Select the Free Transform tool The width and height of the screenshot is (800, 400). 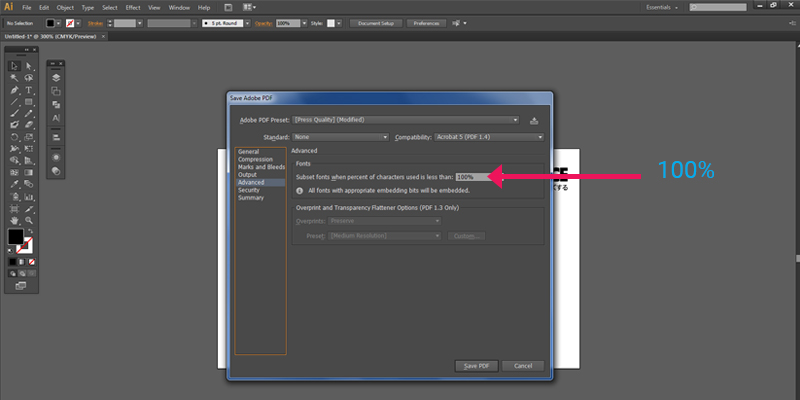click(29, 148)
